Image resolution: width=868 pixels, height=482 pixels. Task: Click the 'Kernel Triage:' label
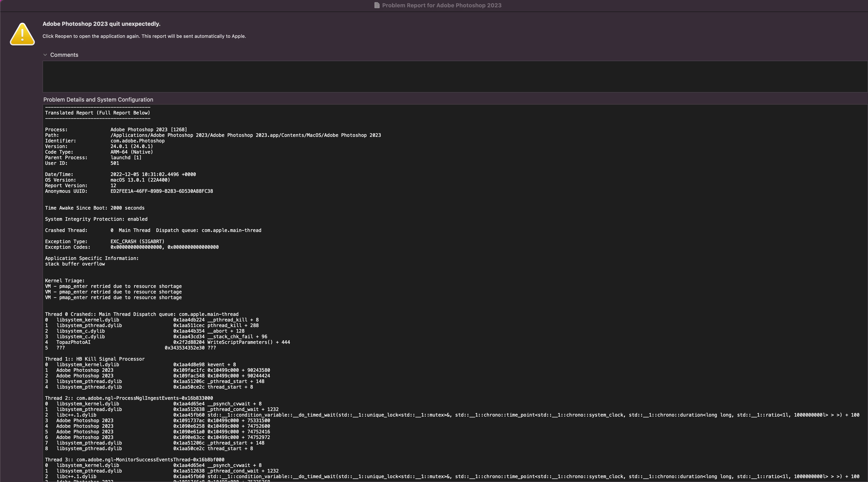coord(65,281)
